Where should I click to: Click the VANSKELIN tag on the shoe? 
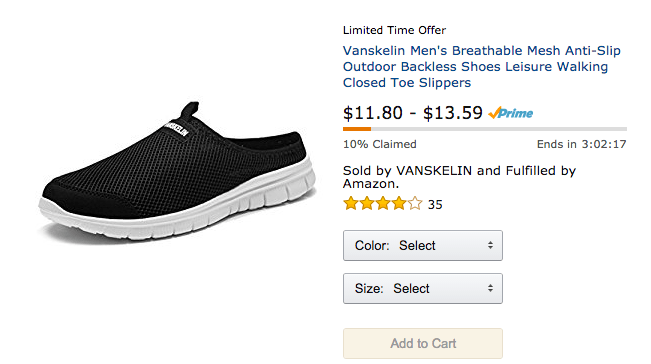click(x=176, y=127)
